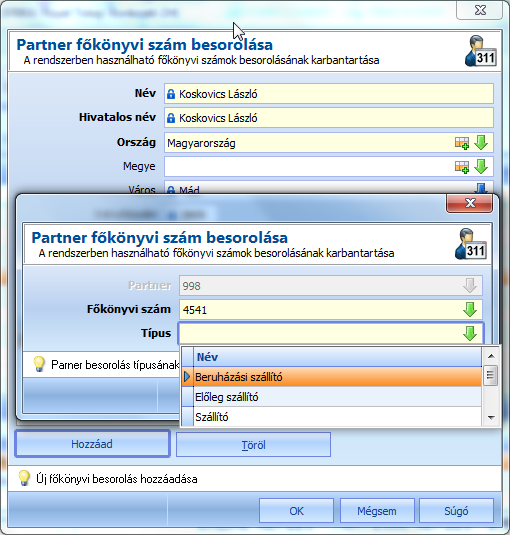Click the Főkönyvi szám input field with 4541

[331, 309]
